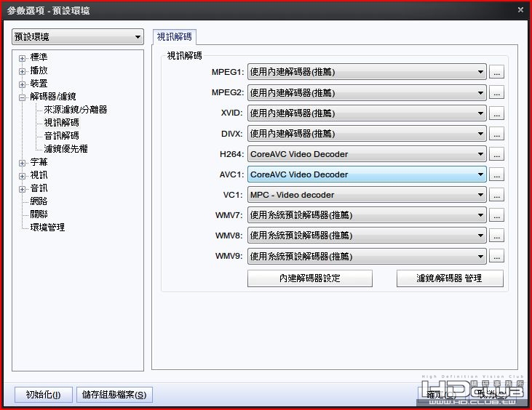This screenshot has width=532, height=410.
Task: Expand the 視訊 tree node
Action: click(22, 176)
